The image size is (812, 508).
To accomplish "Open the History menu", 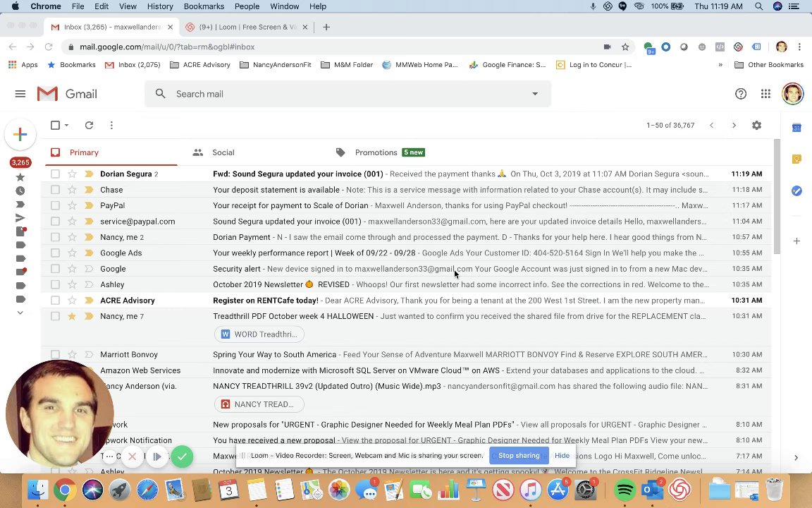I will (160, 6).
